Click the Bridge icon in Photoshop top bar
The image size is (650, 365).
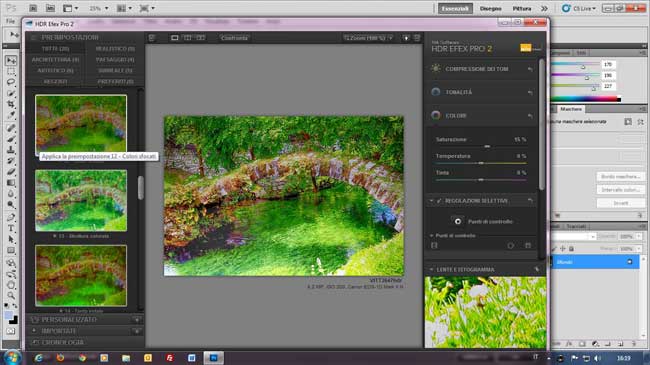click(33, 8)
